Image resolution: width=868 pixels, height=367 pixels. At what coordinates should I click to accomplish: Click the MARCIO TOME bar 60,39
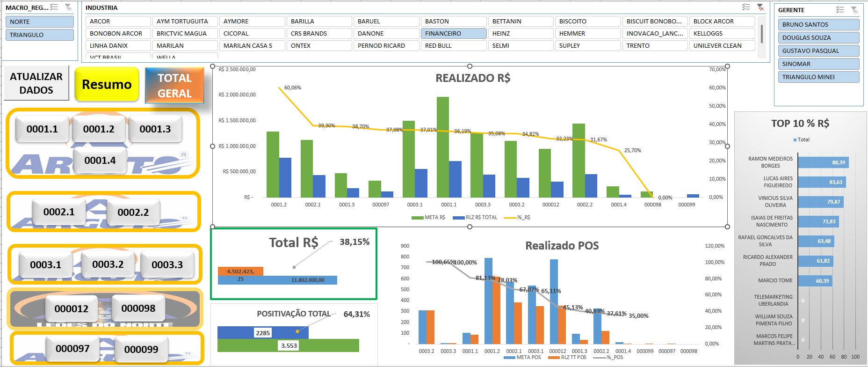pyautogui.click(x=815, y=281)
